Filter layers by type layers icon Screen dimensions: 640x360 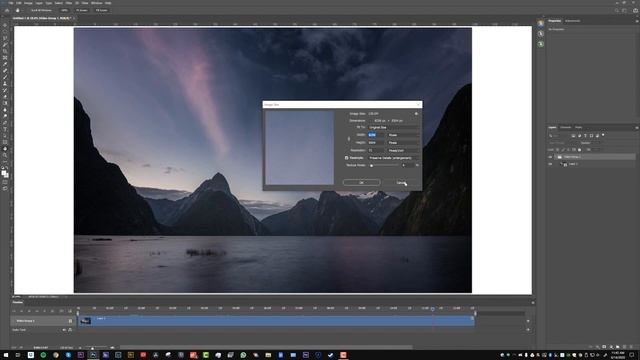coord(585,136)
